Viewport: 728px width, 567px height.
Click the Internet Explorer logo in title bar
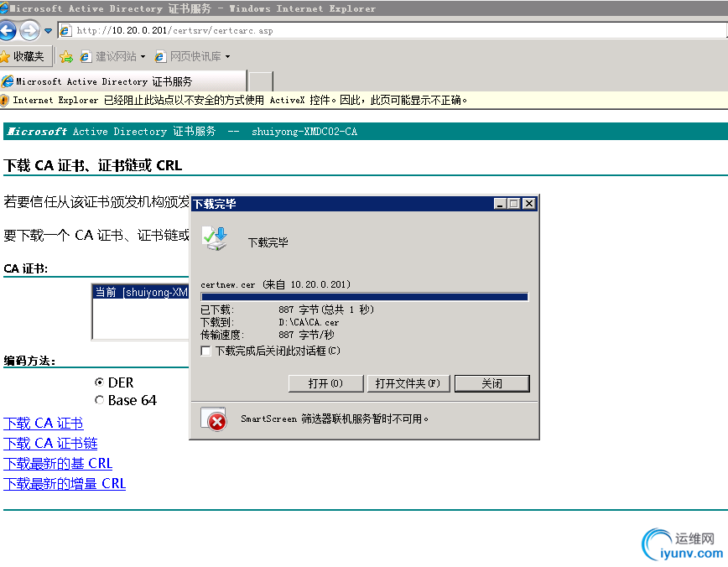tap(4, 8)
